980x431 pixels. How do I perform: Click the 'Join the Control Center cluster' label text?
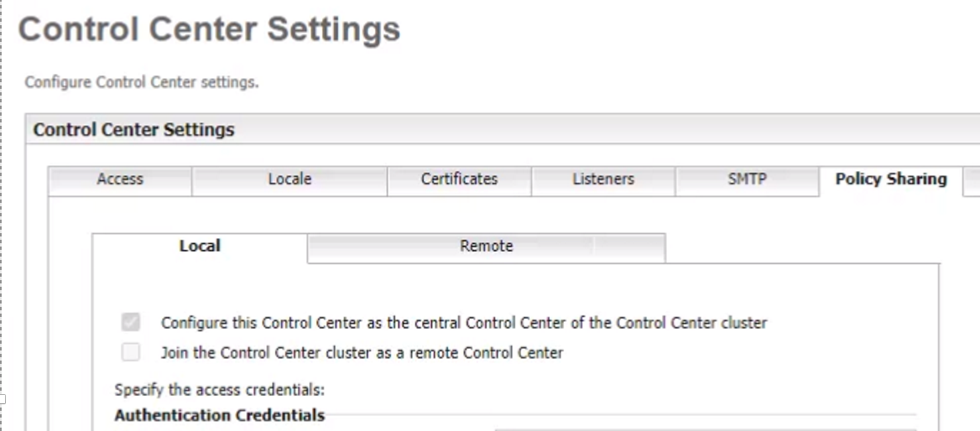(362, 353)
